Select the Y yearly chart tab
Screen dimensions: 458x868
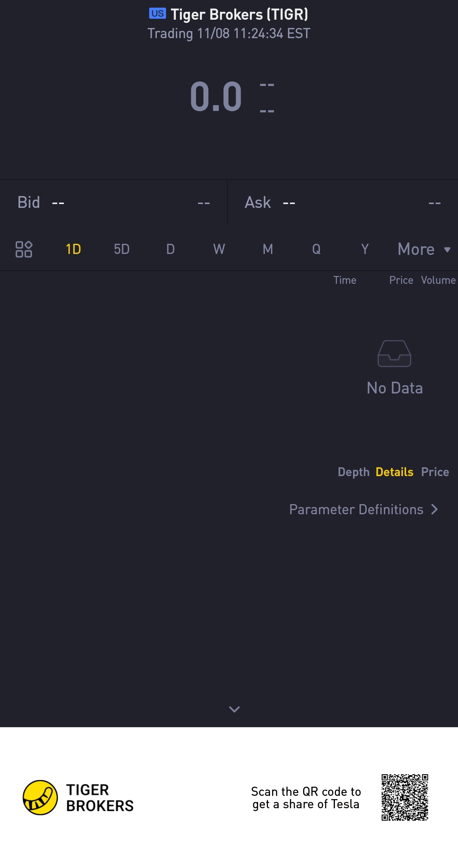365,249
